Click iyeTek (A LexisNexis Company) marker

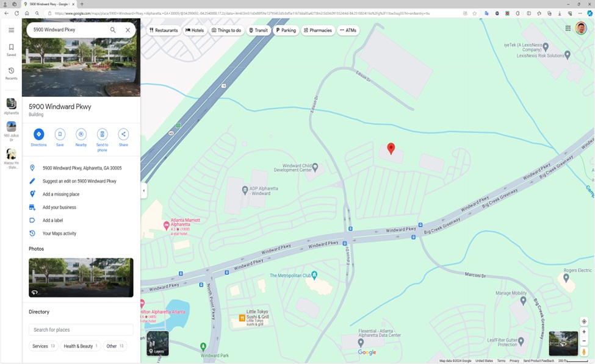click(x=546, y=47)
